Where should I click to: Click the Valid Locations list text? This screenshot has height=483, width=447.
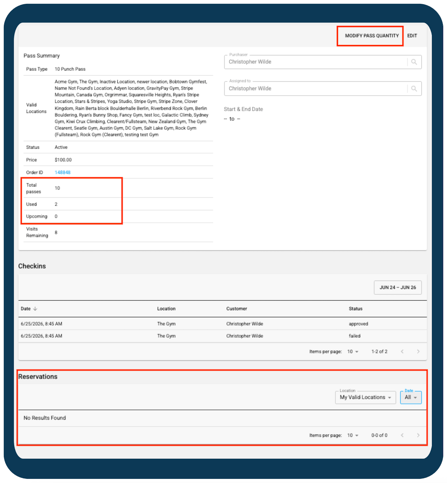click(x=131, y=108)
